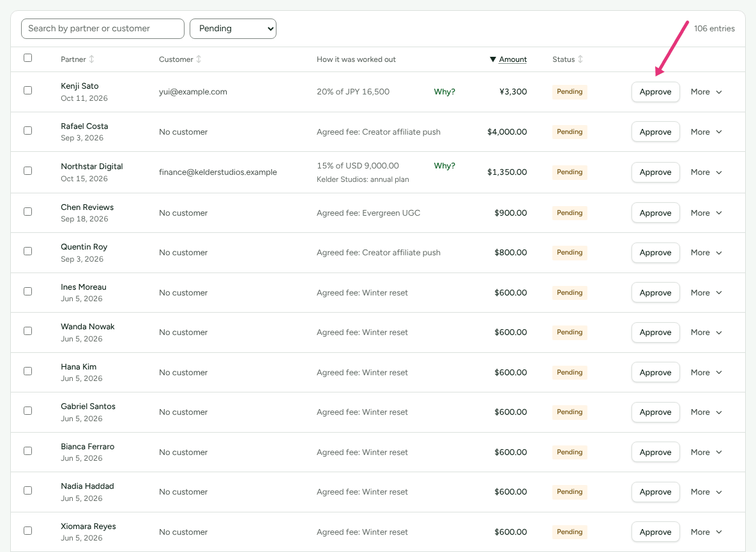Viewport: 756px width, 552px height.
Task: Tick the Xiomara Reyes row checkbox
Action: point(28,530)
